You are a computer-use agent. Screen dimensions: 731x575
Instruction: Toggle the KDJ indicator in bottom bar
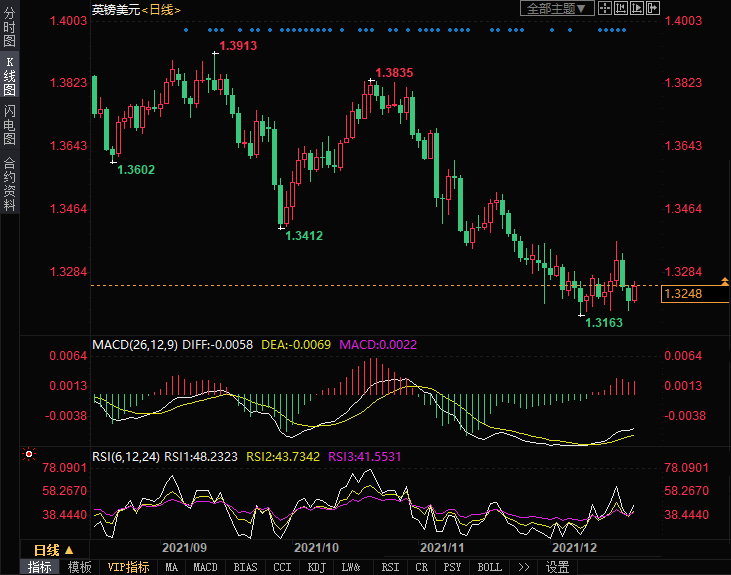tap(316, 567)
